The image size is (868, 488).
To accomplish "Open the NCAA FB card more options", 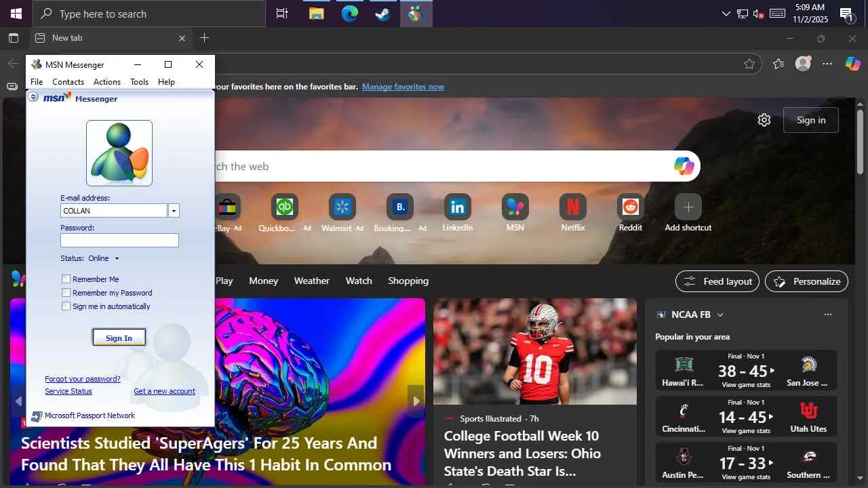I will click(827, 314).
